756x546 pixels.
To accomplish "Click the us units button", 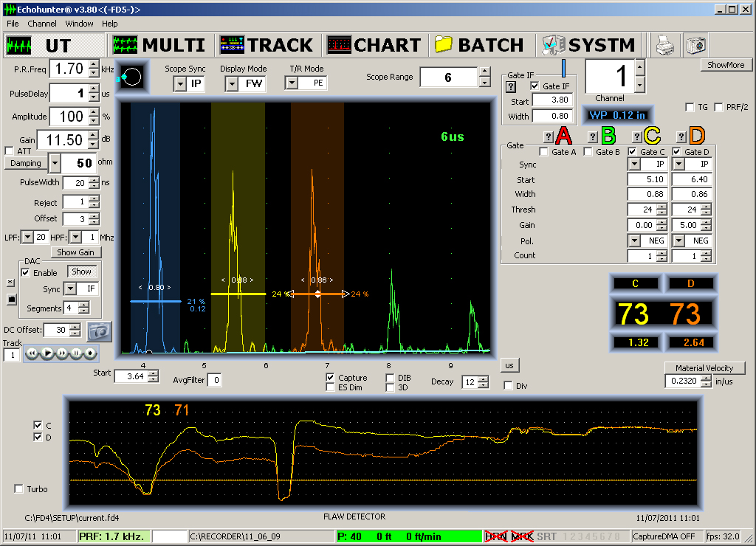I will 509,365.
